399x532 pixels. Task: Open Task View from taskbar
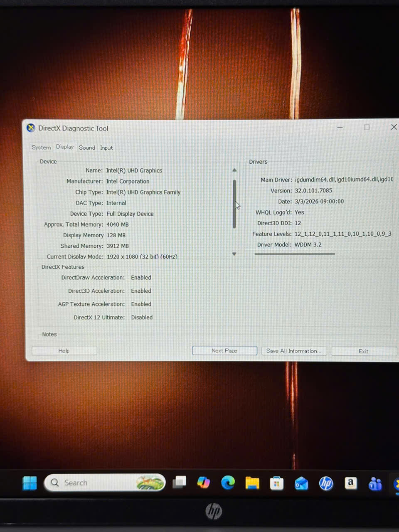click(x=179, y=482)
